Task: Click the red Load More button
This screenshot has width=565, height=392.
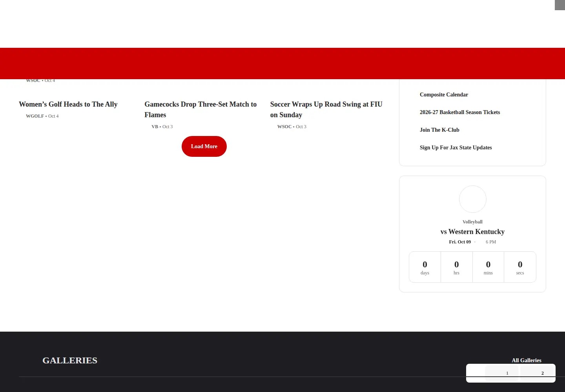Action: [x=204, y=146]
